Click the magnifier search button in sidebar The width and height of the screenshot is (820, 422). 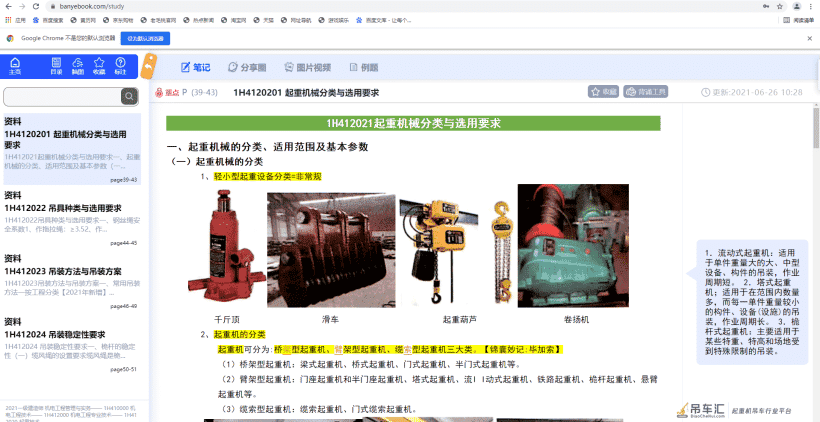129,96
